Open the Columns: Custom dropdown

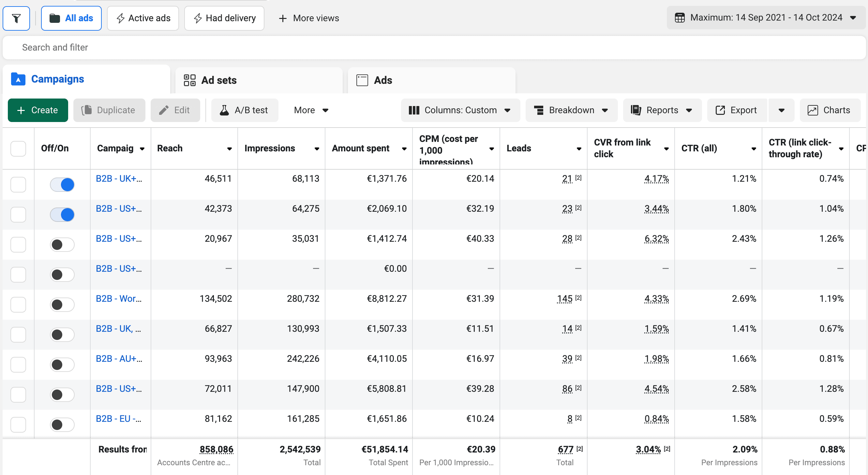(x=460, y=110)
